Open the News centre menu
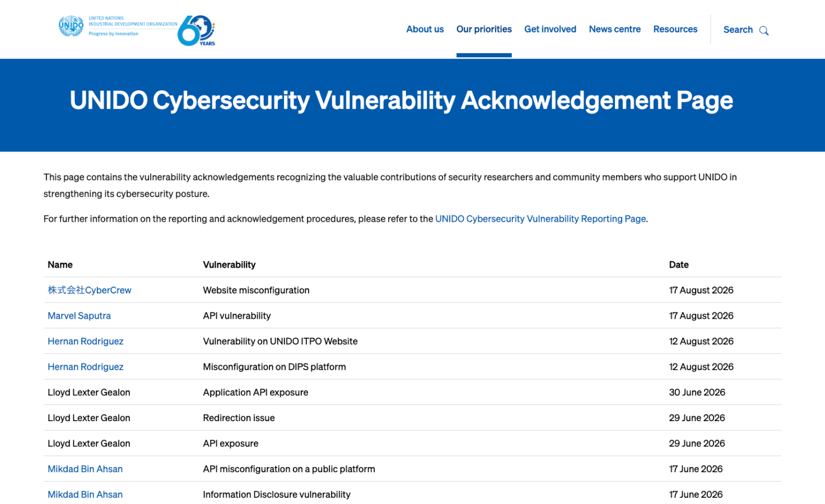This screenshot has height=504, width=825. pos(614,29)
